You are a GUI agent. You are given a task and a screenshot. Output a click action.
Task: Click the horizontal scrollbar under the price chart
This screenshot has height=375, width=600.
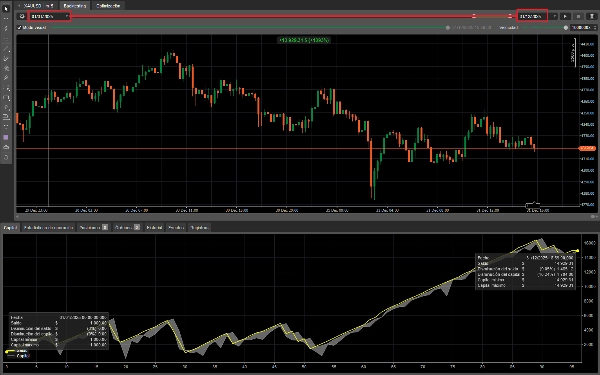click(x=306, y=216)
